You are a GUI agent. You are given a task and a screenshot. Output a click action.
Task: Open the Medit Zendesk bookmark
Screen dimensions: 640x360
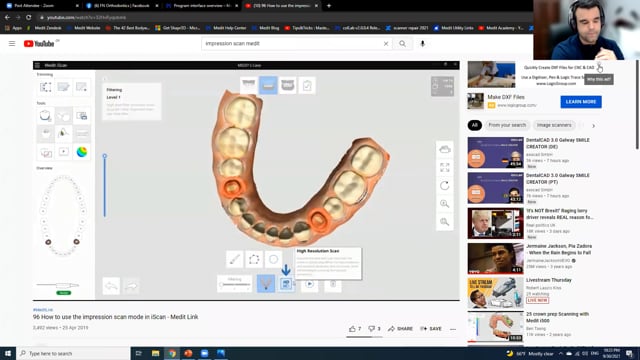pyautogui.click(x=44, y=28)
